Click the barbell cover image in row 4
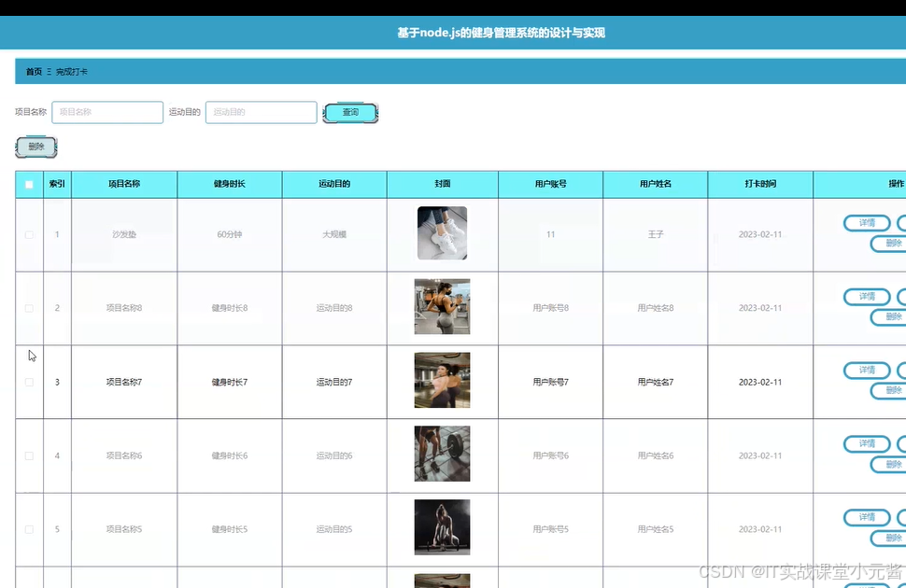Screen dimensions: 906x588 pos(442,455)
